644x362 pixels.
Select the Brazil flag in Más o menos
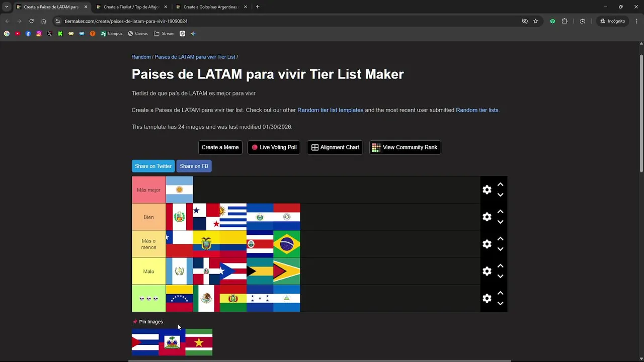click(287, 244)
